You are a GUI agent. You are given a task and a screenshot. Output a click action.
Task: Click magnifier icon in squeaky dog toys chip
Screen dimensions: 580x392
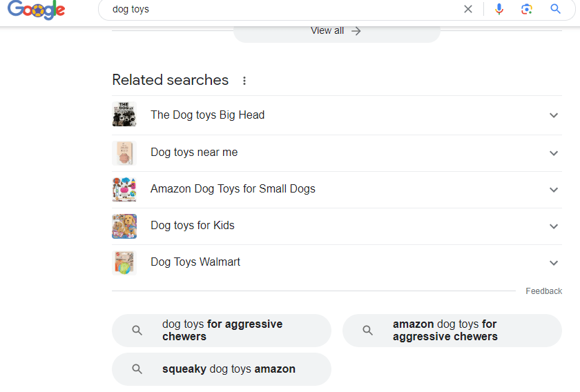pos(137,369)
